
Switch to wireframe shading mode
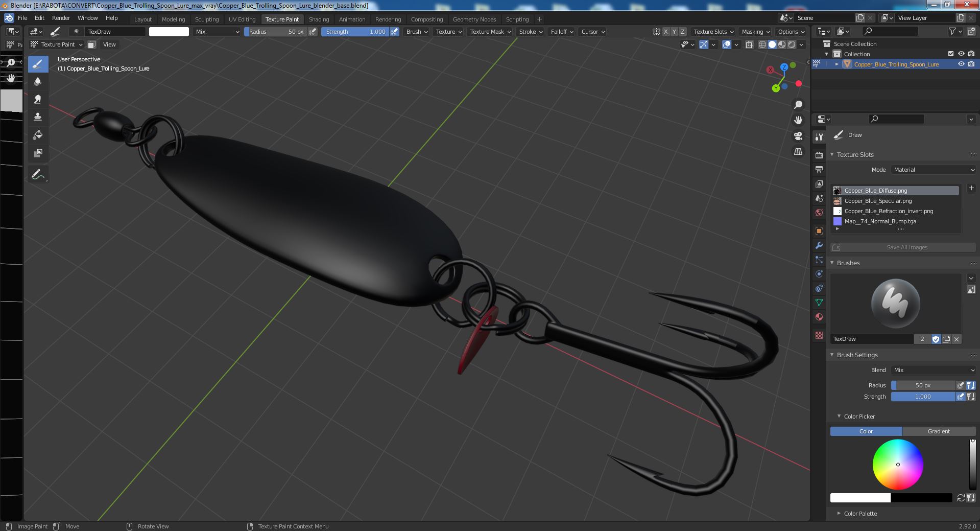tap(762, 44)
